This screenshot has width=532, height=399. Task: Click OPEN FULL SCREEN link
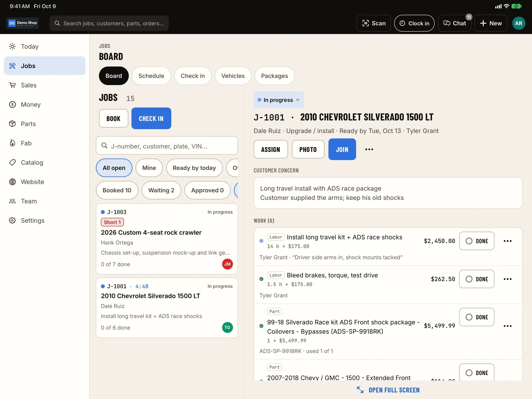388,390
